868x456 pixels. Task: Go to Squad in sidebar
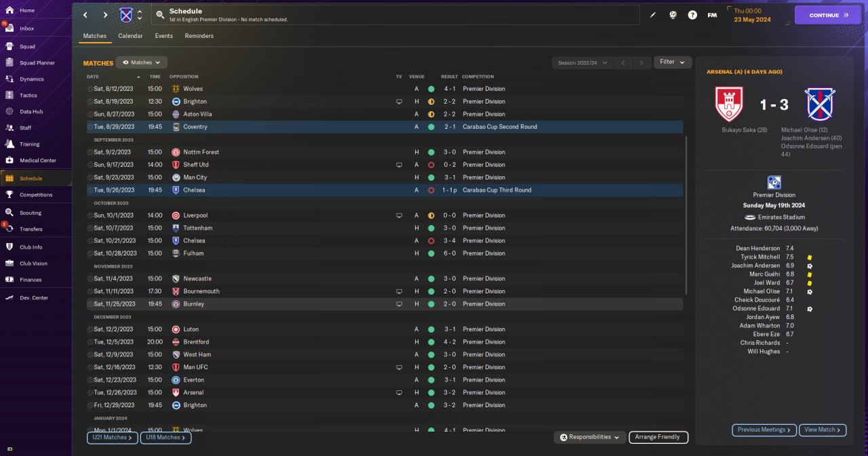point(27,47)
